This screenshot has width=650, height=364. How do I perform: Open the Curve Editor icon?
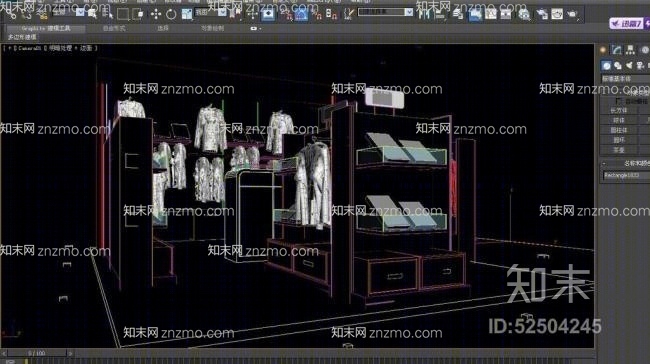pyautogui.click(x=491, y=15)
